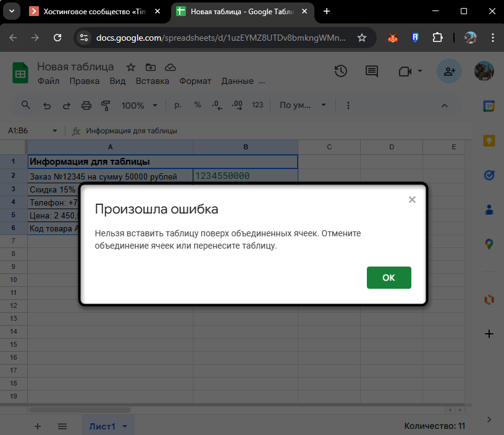Screen dimensions: 504x435
Task: Open Google Keep in side panel
Action: click(x=489, y=141)
